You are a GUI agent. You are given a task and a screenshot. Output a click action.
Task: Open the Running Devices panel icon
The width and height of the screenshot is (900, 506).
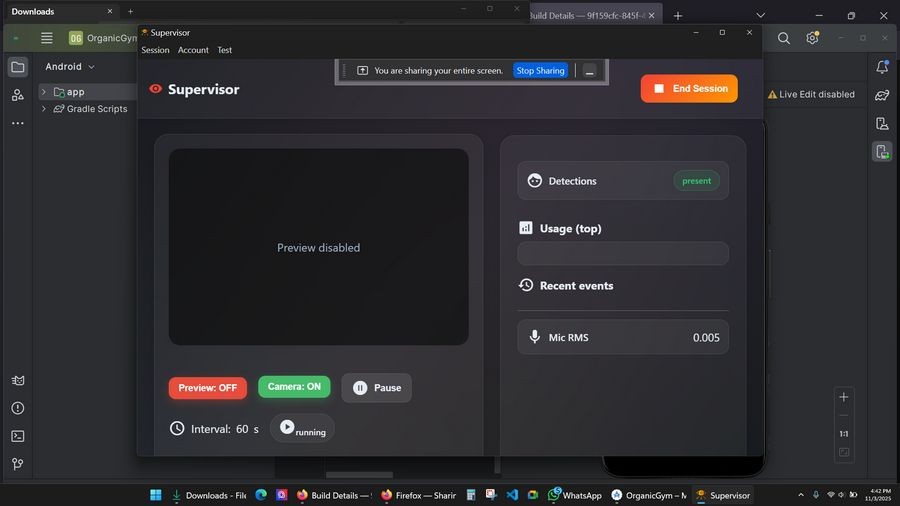pyautogui.click(x=882, y=152)
